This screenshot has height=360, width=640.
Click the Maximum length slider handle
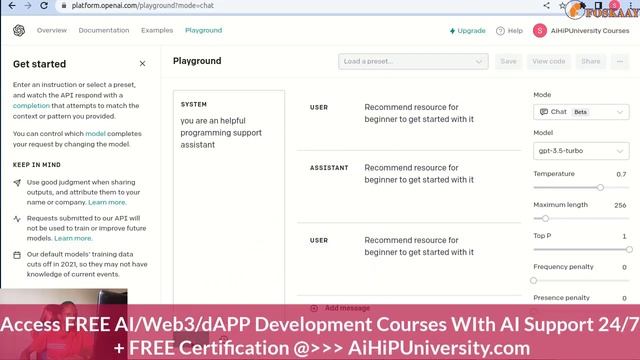545,219
